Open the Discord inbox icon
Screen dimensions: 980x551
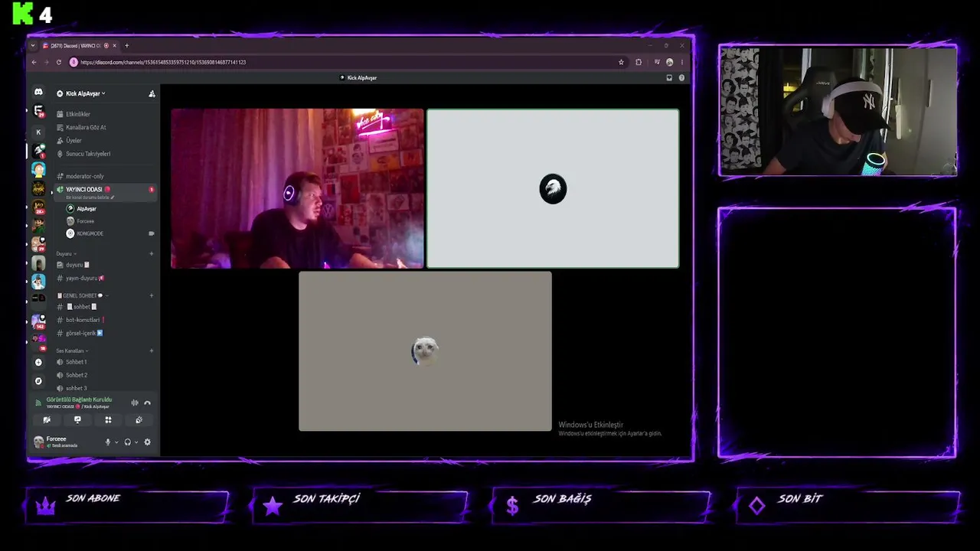tap(669, 77)
